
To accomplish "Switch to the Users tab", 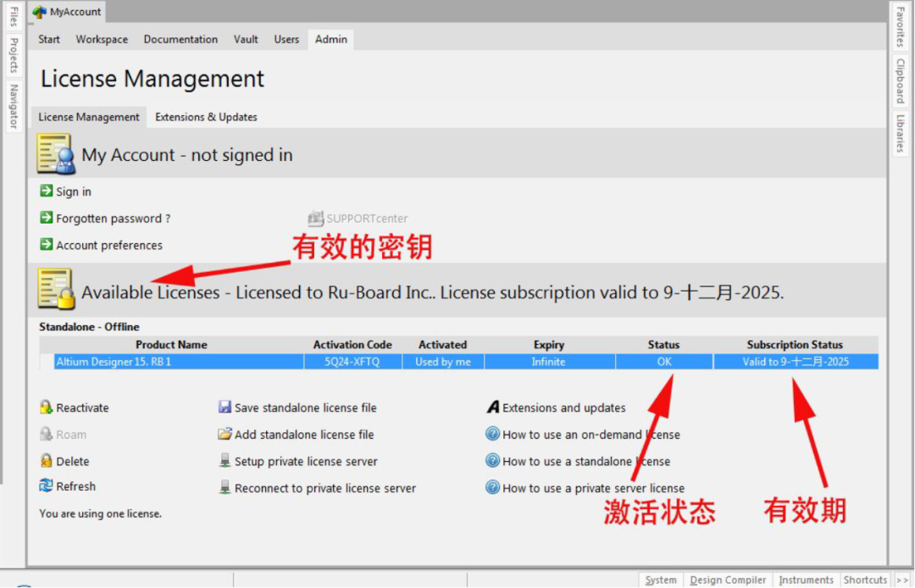I will tap(286, 39).
